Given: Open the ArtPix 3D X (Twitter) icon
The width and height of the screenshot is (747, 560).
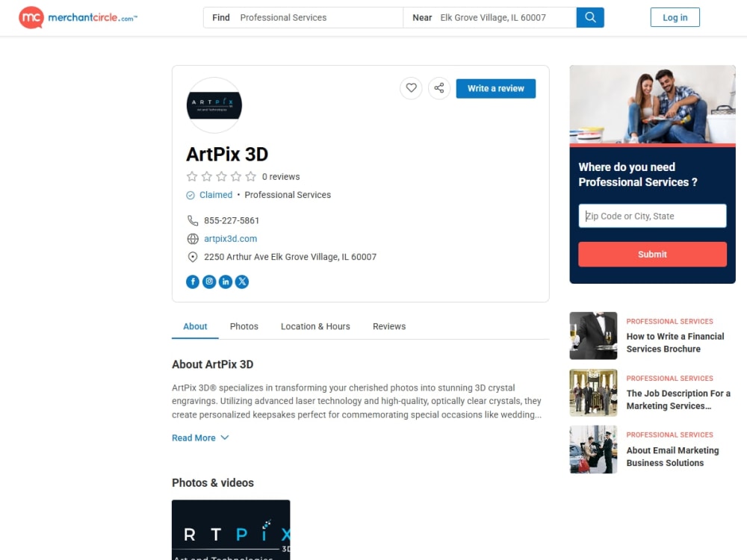Looking at the screenshot, I should click(x=242, y=282).
